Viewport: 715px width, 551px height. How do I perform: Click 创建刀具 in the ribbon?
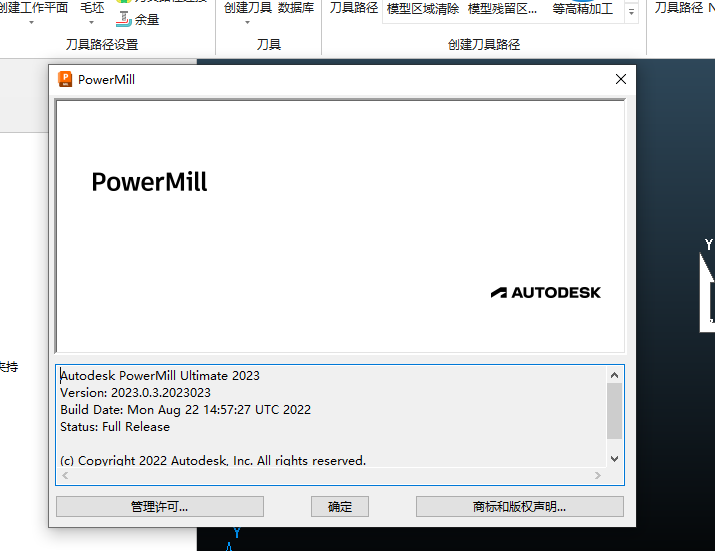point(248,7)
